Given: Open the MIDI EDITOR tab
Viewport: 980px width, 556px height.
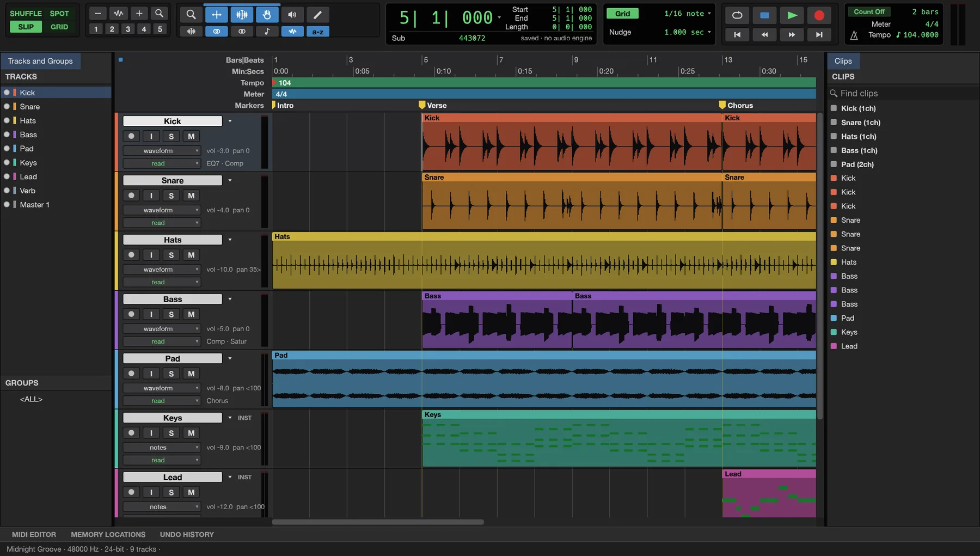Looking at the screenshot, I should [x=34, y=535].
